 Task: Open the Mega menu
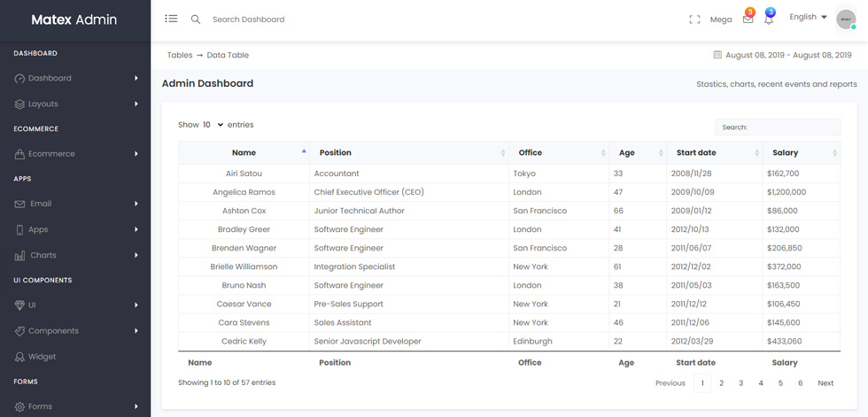point(721,19)
